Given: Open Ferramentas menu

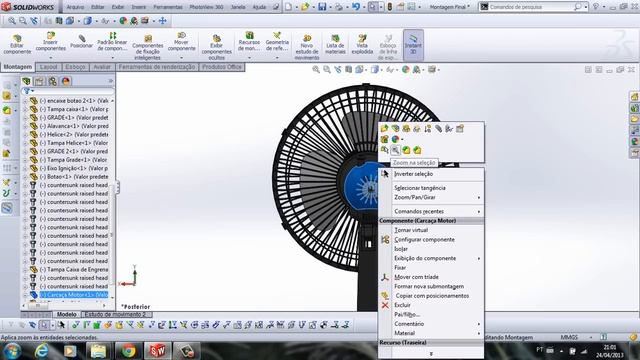Looking at the screenshot, I should coord(168,7).
